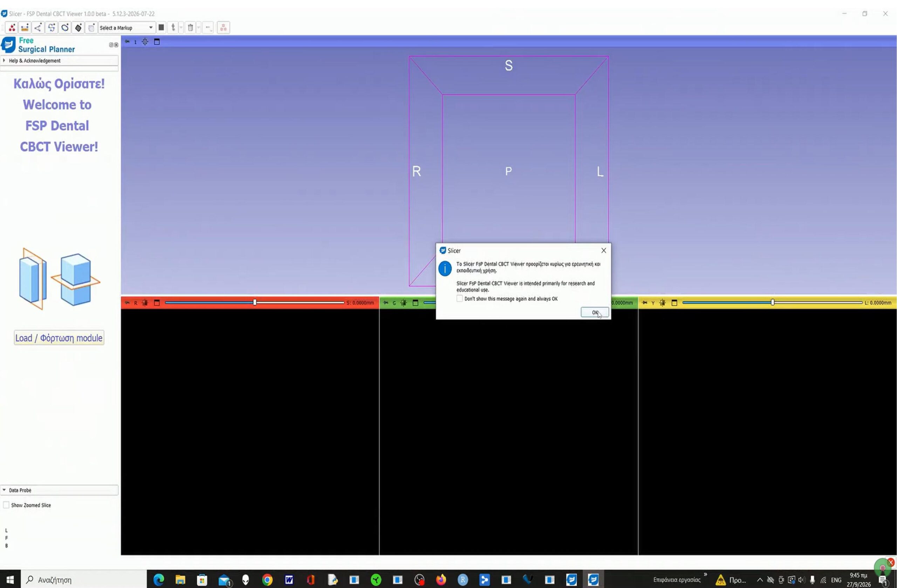Click the Επιφάνεια εργασίας toolbar
Viewport: 897px width, 588px height.
coord(677,580)
